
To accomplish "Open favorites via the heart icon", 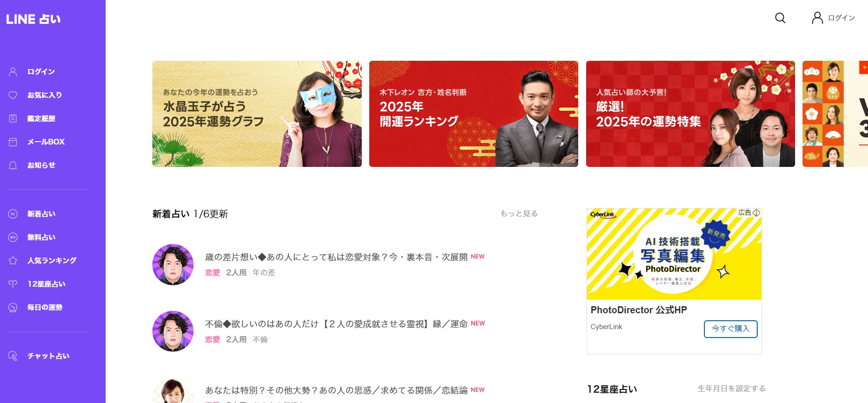I will 13,95.
